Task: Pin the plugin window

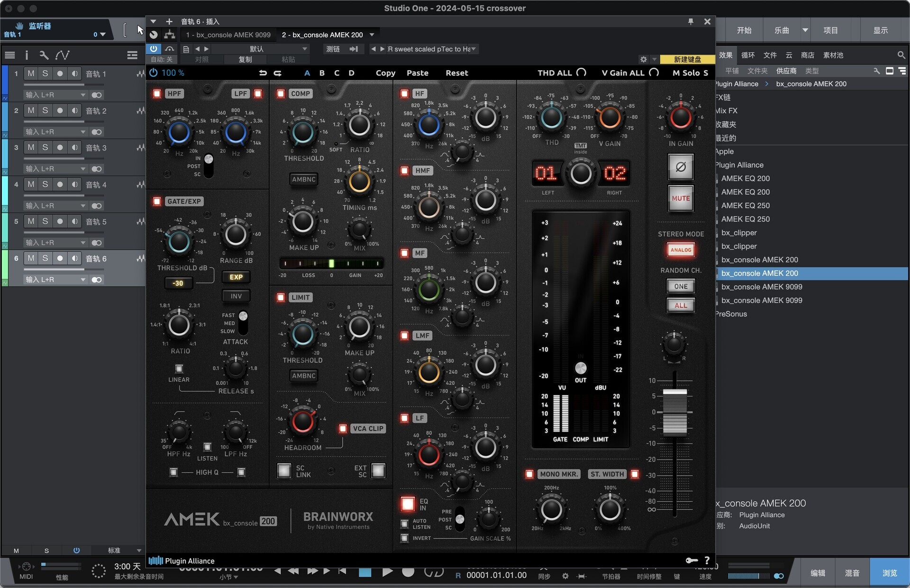Action: coord(691,21)
